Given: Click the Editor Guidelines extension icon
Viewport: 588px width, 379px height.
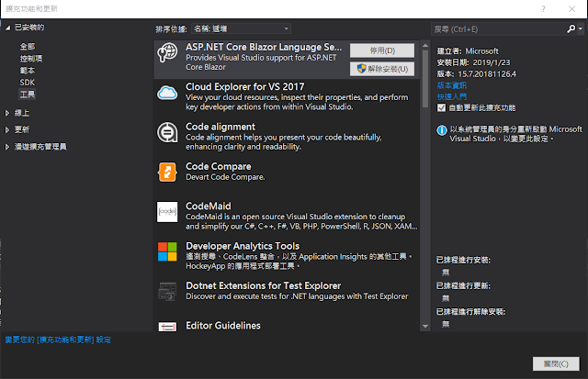Looking at the screenshot, I should click(167, 327).
